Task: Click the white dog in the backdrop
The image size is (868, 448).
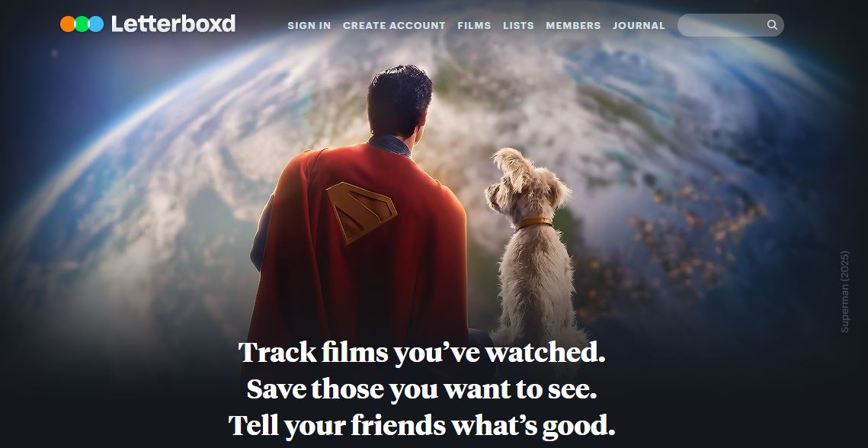Action: tap(533, 254)
